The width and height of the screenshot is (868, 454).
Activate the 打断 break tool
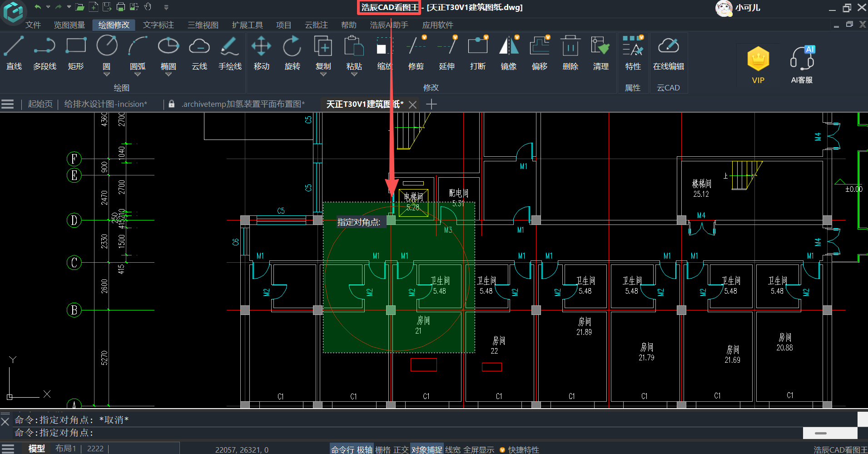477,53
